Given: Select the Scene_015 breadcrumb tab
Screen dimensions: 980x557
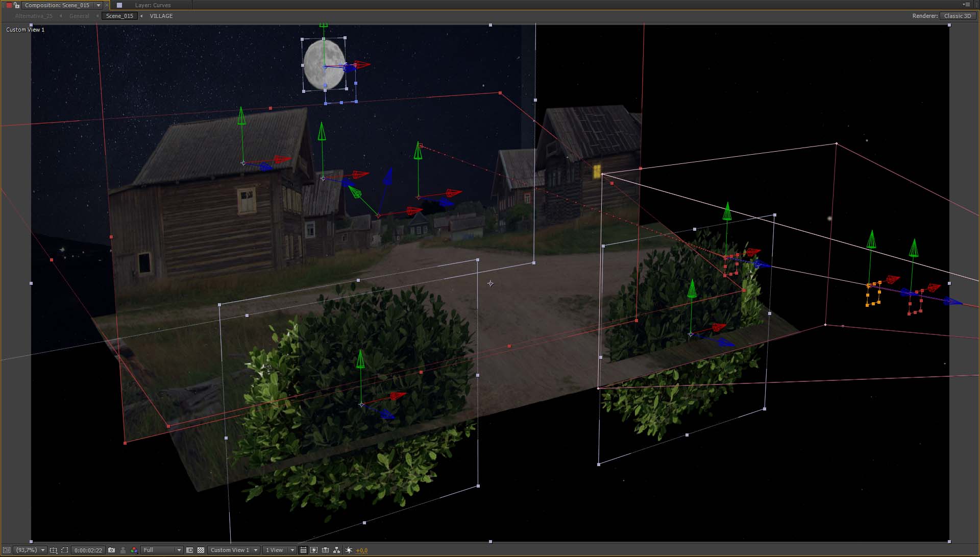Looking at the screenshot, I should [119, 16].
